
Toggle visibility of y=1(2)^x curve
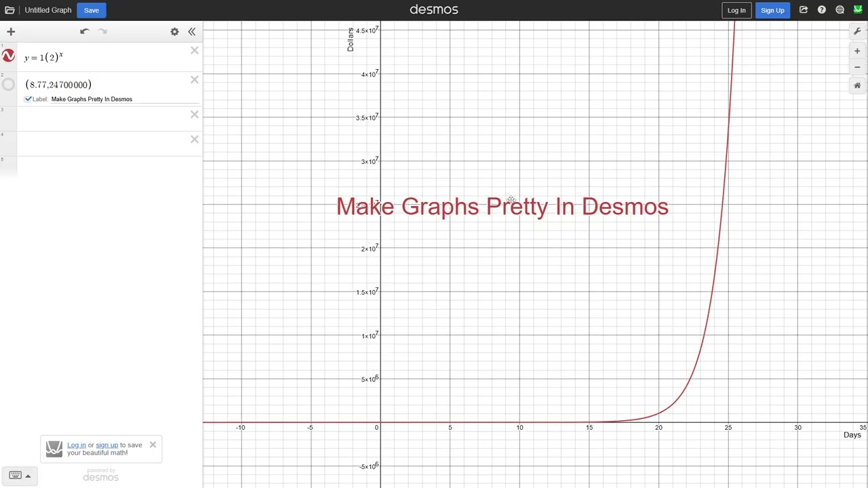pos(8,56)
